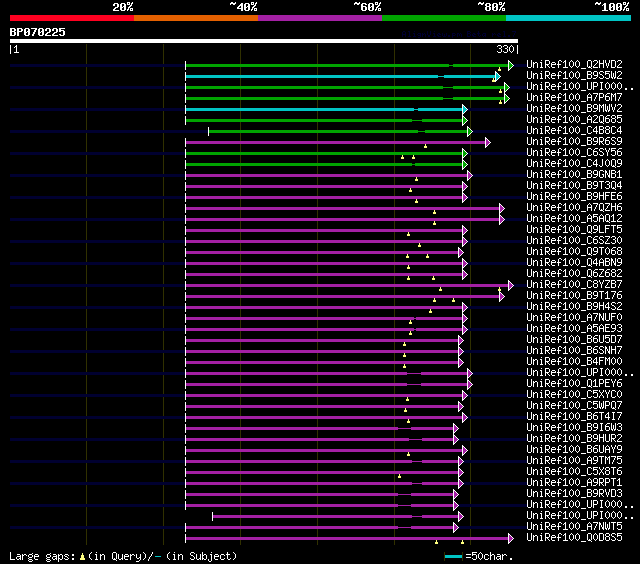Screen dimensions: 640x564
Task: Click the ~100% legend label
Action: pyautogui.click(x=612, y=7)
